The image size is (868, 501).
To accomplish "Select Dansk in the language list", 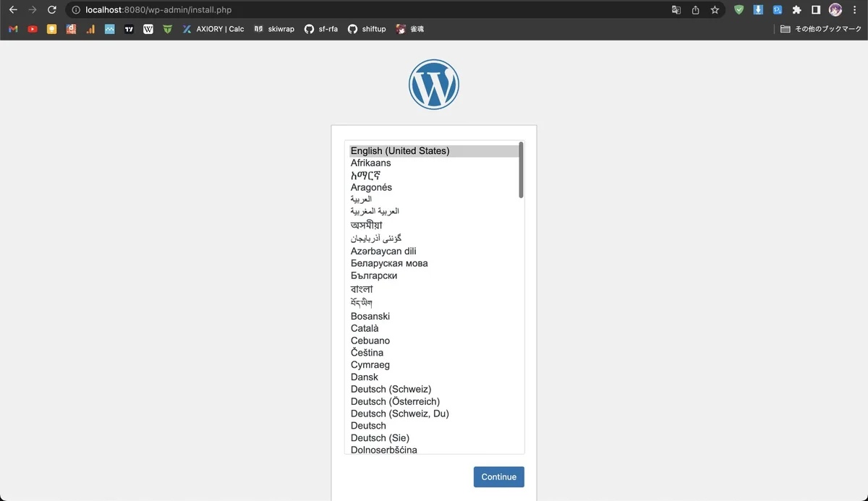I will pos(434,377).
